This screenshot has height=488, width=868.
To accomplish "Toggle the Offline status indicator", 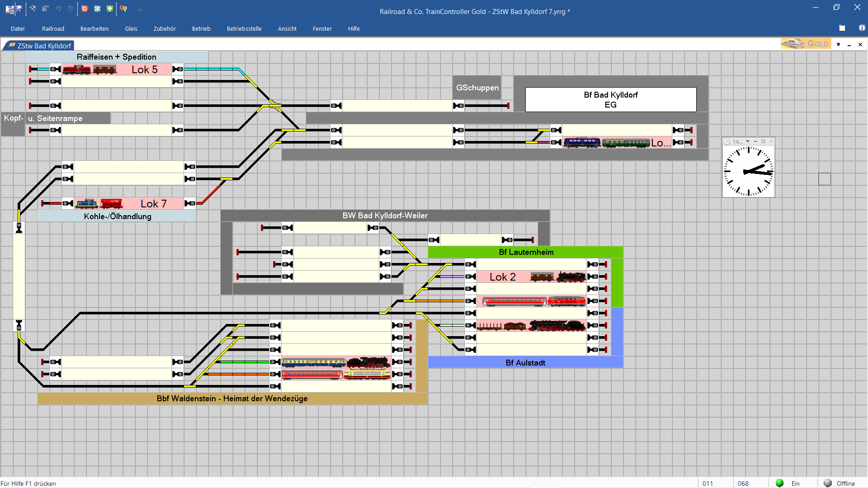I will click(828, 483).
